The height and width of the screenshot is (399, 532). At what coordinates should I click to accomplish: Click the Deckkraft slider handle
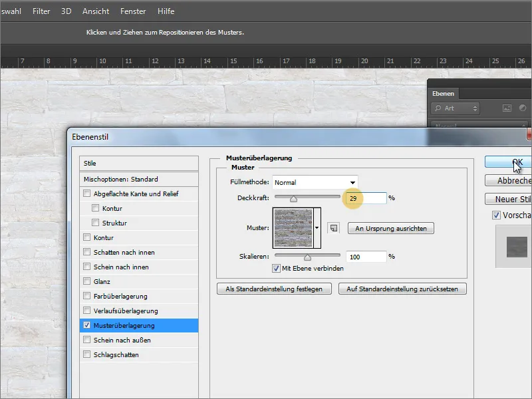pyautogui.click(x=293, y=199)
